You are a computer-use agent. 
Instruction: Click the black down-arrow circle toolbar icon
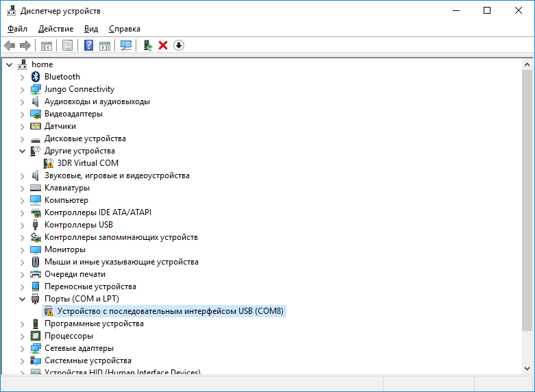pyautogui.click(x=179, y=45)
